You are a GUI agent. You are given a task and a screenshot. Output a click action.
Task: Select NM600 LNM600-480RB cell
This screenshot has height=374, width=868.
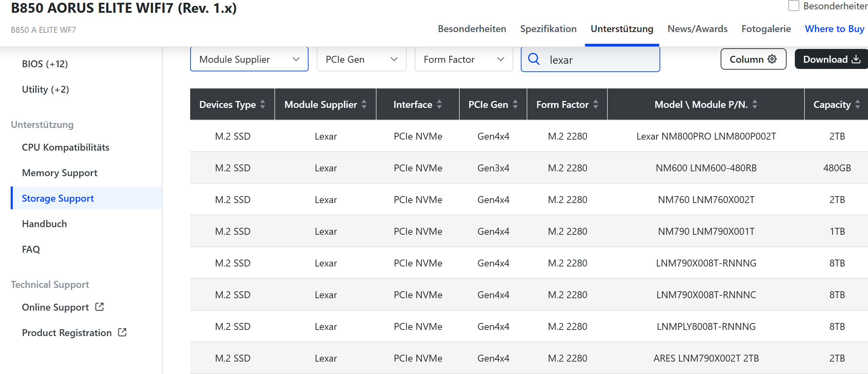(x=706, y=168)
